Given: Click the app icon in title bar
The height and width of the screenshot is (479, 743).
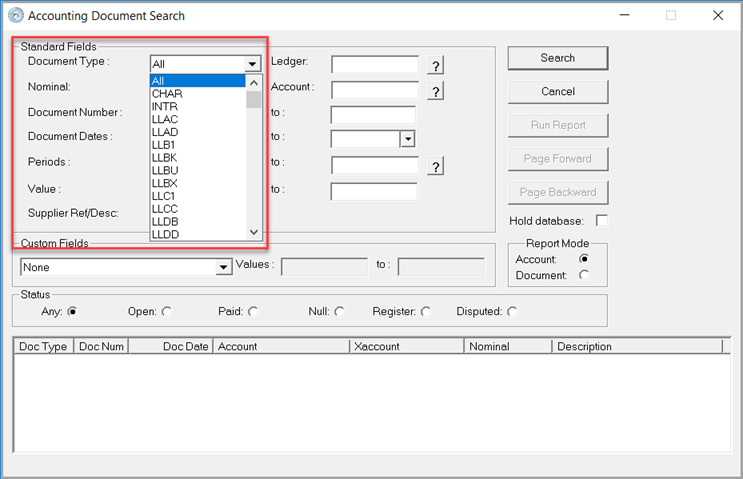Looking at the screenshot, I should [15, 16].
